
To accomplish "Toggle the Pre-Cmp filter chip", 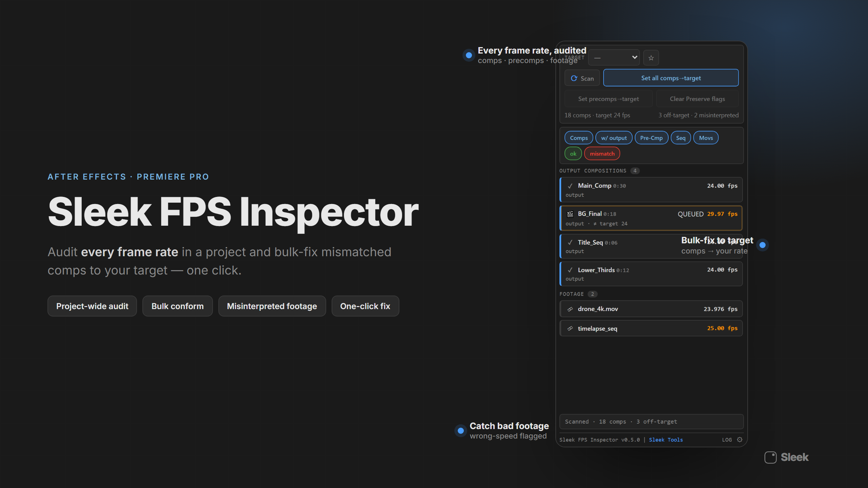I will pos(651,138).
